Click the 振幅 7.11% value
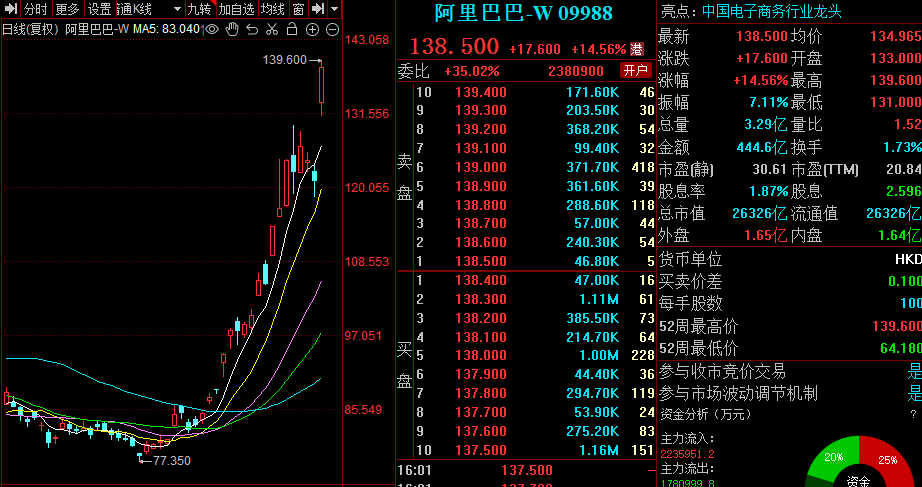This screenshot has height=487, width=922. pos(769,102)
